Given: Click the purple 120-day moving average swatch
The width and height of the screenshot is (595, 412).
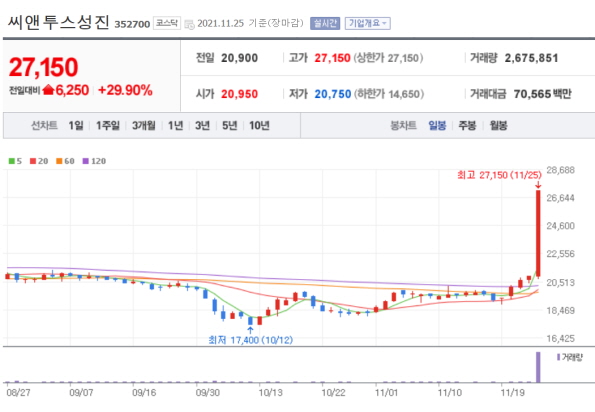Looking at the screenshot, I should tap(86, 161).
